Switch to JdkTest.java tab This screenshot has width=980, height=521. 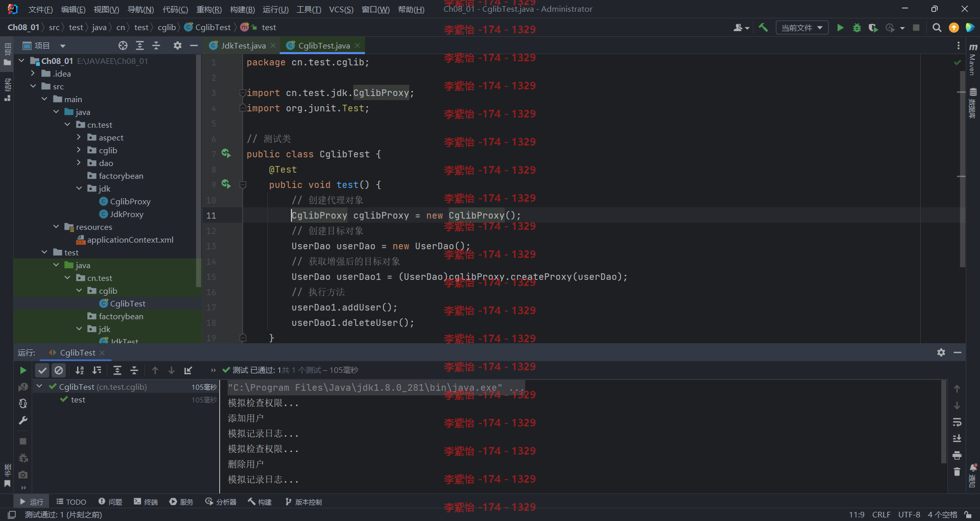coord(243,45)
